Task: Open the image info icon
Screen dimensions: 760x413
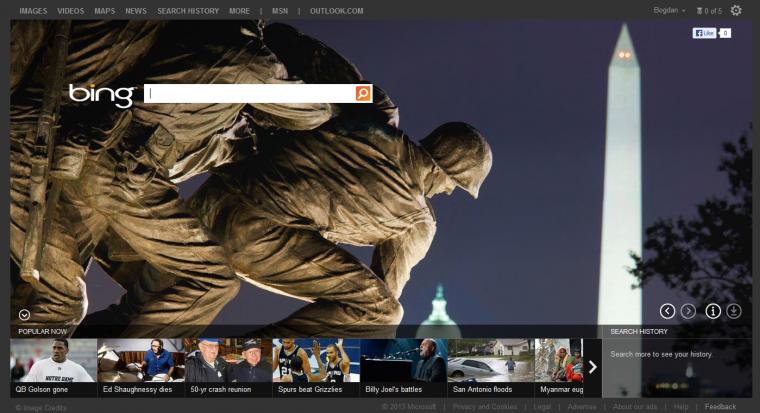Action: pyautogui.click(x=713, y=311)
